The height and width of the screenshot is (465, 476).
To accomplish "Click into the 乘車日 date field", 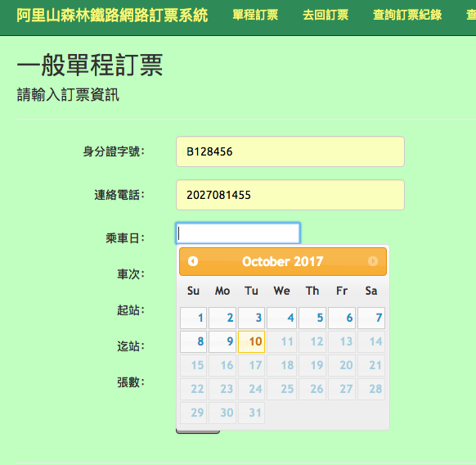I will (x=238, y=233).
